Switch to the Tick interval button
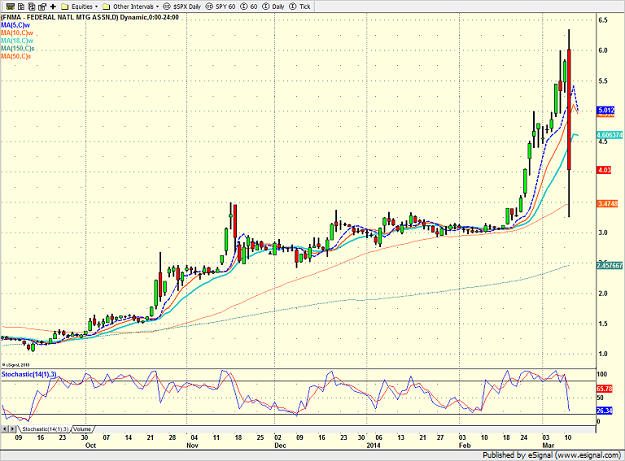Screen dimensions: 625x461 pyautogui.click(x=300, y=7)
